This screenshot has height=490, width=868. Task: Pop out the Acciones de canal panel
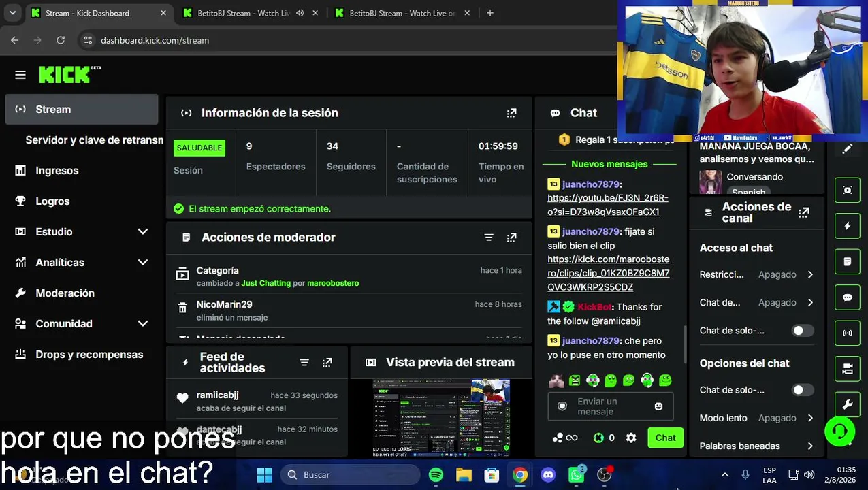point(804,212)
